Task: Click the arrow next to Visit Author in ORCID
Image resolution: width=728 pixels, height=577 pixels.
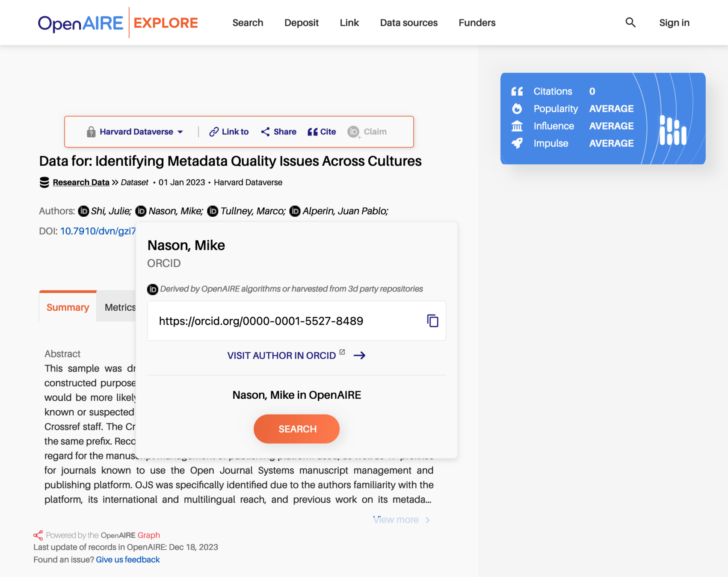Action: click(x=359, y=356)
